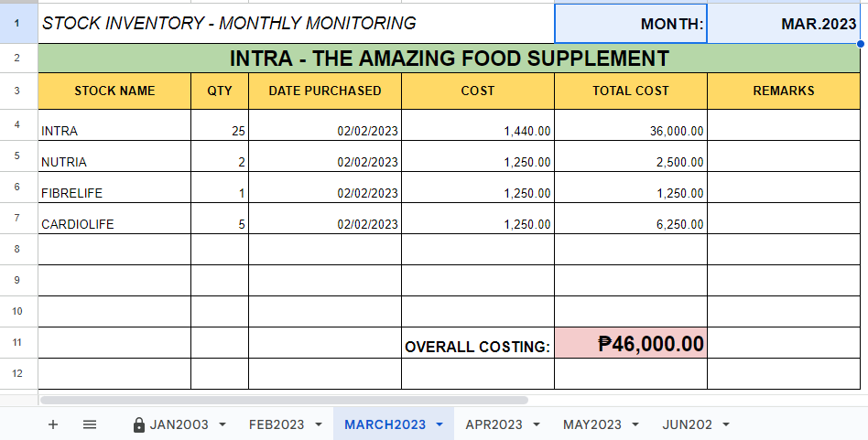The width and height of the screenshot is (868, 440).
Task: Select the MONTH: label cell
Action: 631,24
